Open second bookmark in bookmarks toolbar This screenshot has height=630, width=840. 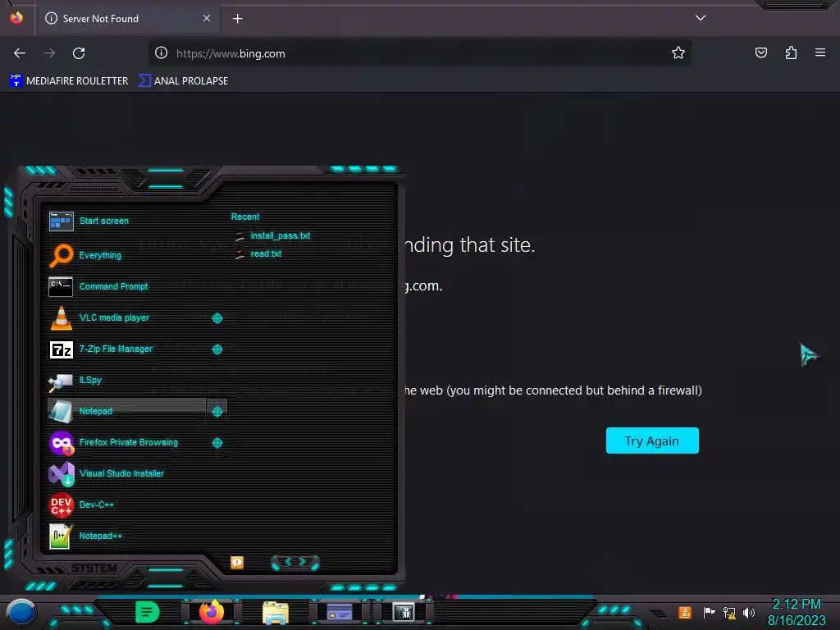pos(183,81)
